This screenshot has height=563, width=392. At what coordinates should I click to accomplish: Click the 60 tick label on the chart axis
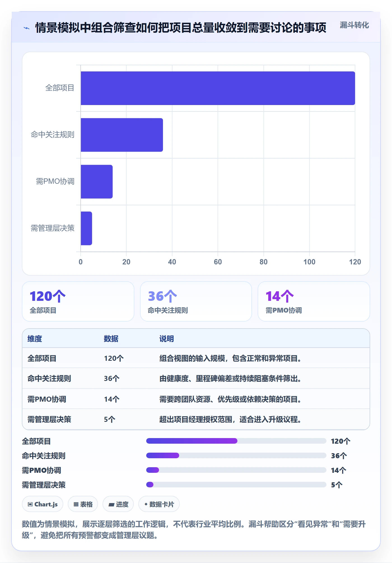[x=218, y=262]
